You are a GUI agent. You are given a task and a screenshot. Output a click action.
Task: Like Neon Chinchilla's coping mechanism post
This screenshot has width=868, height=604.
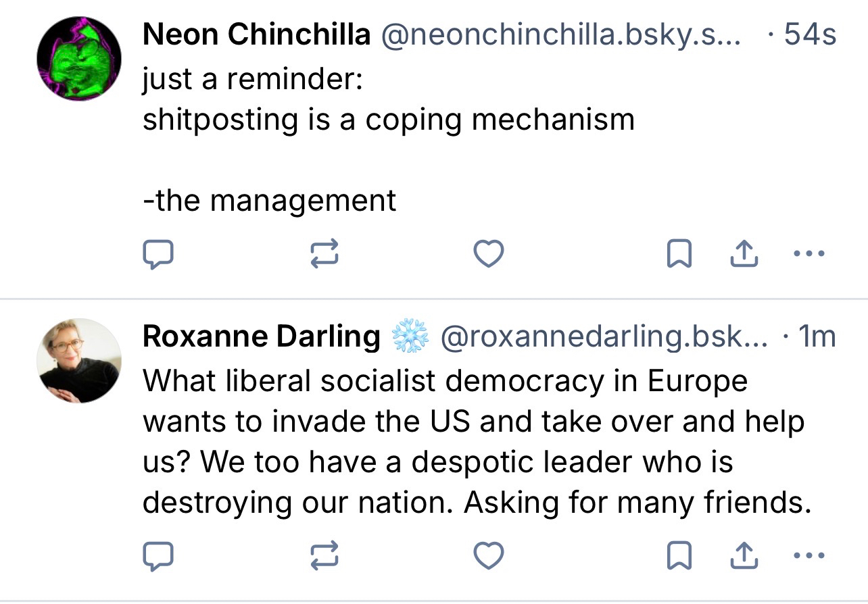pyautogui.click(x=488, y=255)
